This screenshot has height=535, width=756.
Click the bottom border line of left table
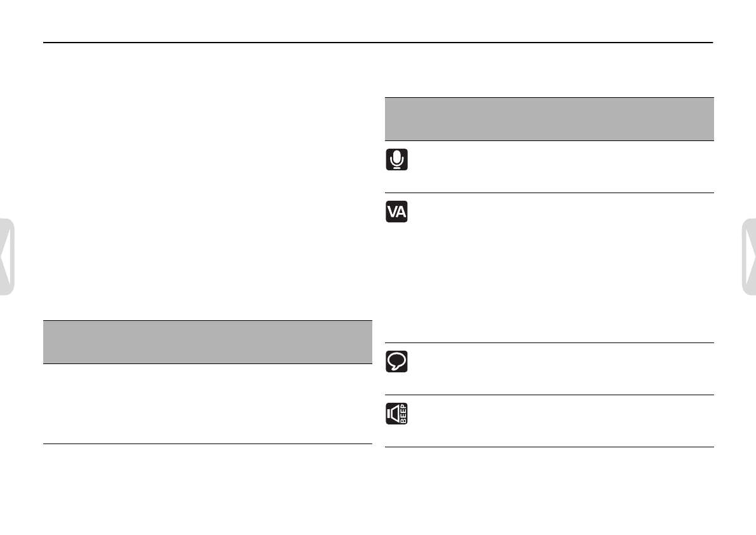tap(207, 444)
